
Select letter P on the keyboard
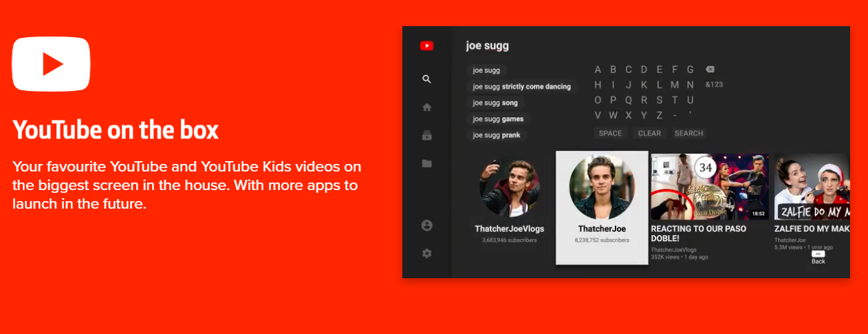(x=614, y=100)
